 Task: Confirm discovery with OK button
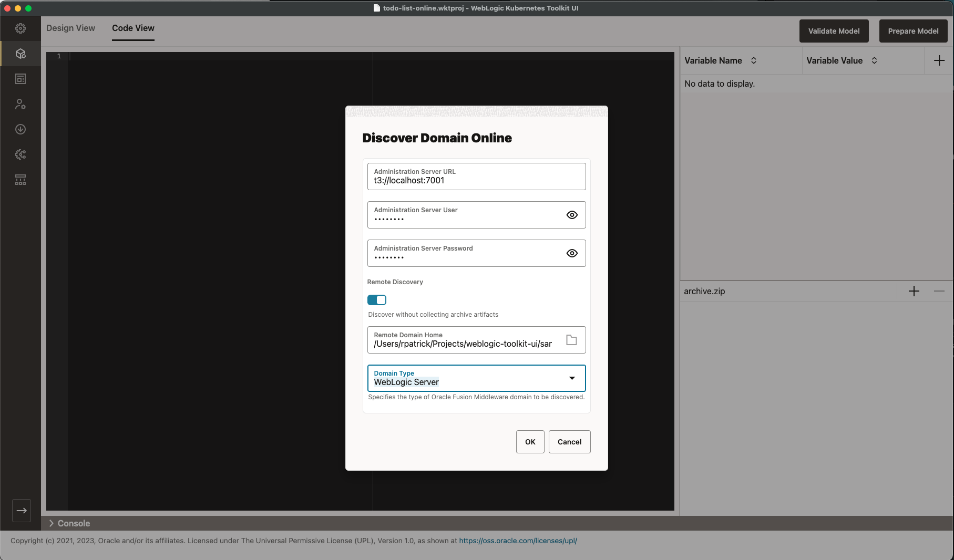tap(530, 442)
